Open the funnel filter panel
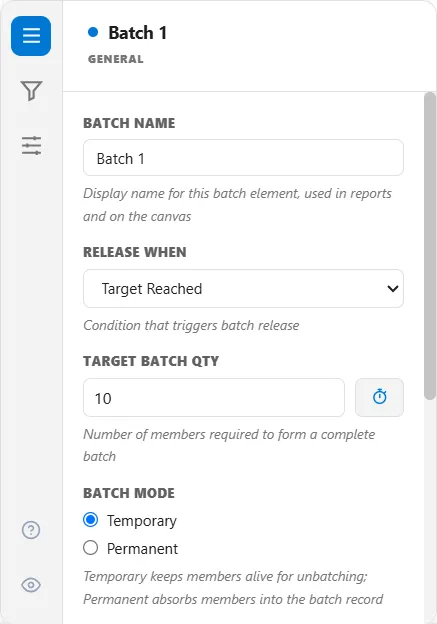 click(31, 91)
